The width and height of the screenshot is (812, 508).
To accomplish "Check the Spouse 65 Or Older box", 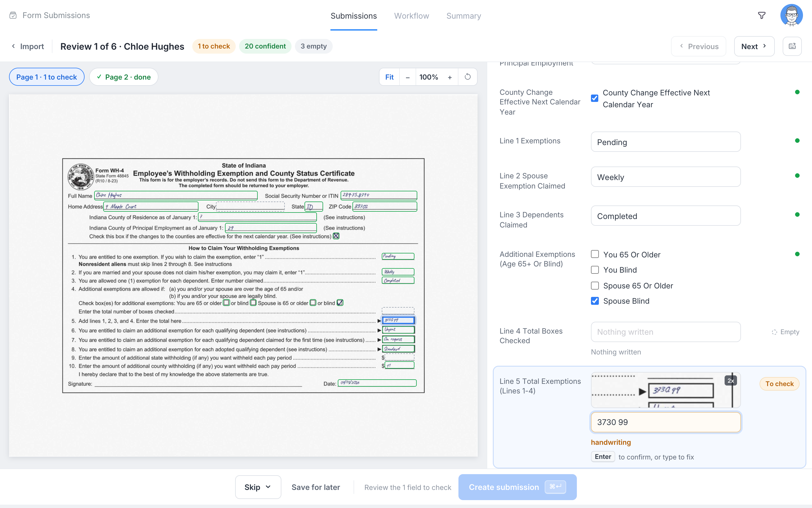I will click(x=595, y=286).
